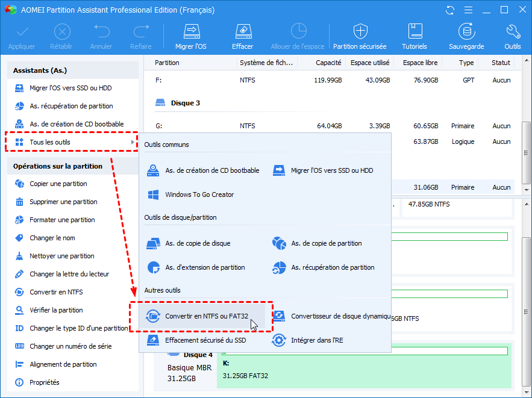The image size is (532, 398).
Task: Click the Système de fich... column header
Action: point(267,63)
